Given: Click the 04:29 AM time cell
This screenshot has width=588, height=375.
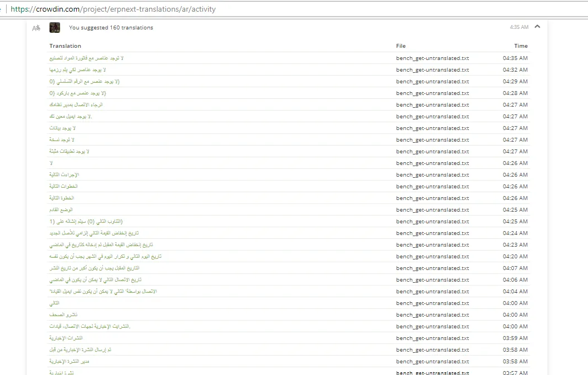Looking at the screenshot, I should pyautogui.click(x=515, y=81).
